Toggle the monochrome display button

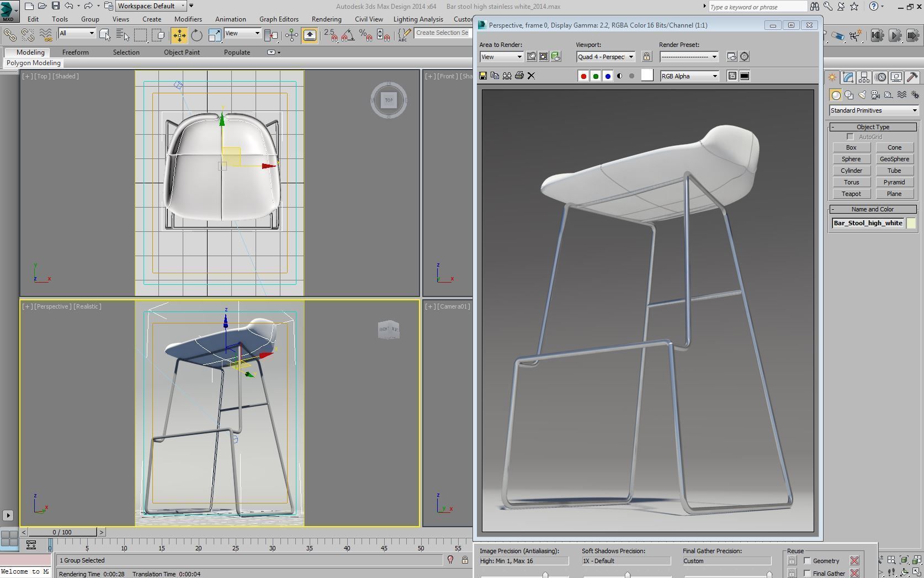click(632, 76)
